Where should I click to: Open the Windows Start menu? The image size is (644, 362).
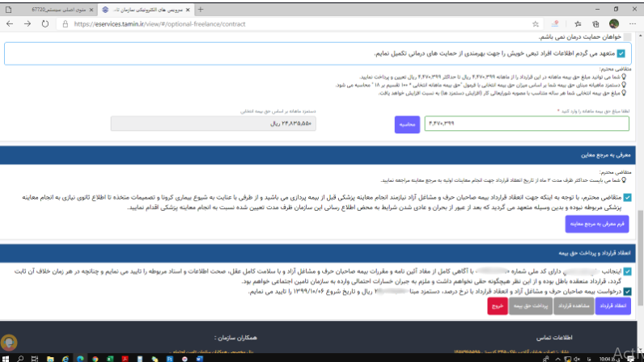click(6, 359)
